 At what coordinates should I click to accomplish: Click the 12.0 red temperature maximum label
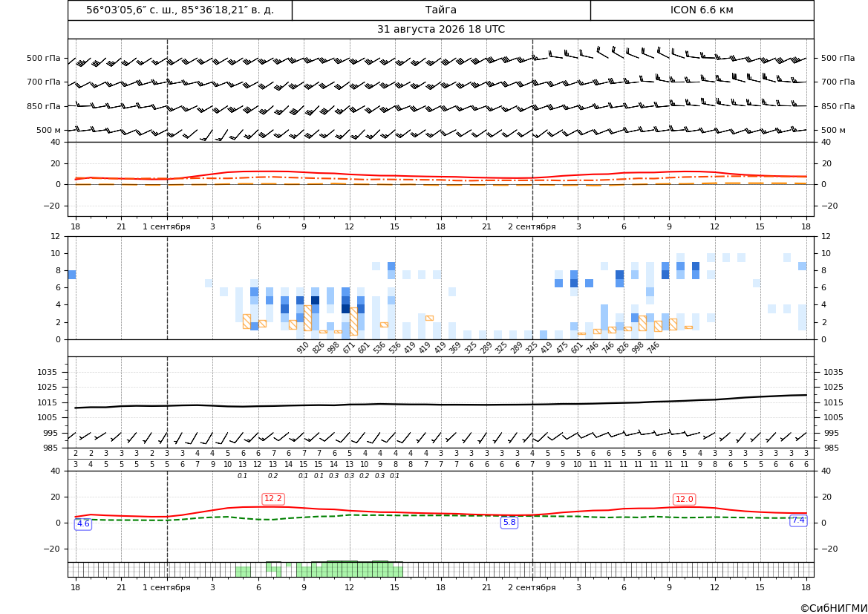684,499
